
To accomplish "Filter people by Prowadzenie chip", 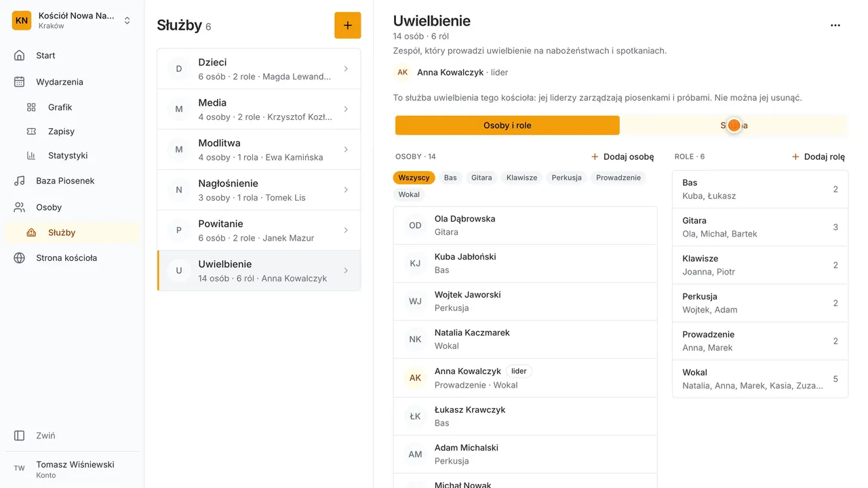I will (618, 178).
